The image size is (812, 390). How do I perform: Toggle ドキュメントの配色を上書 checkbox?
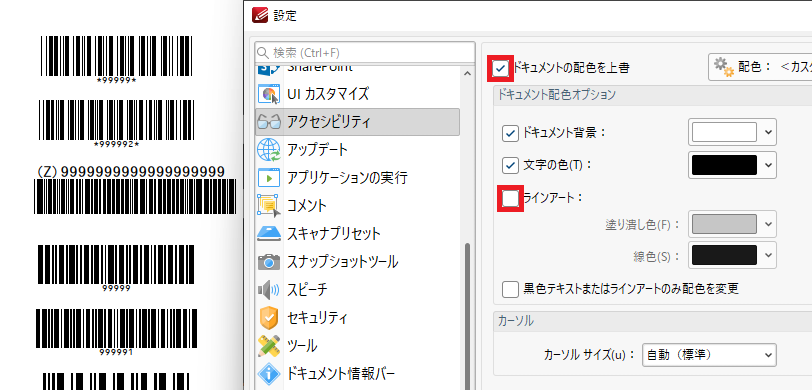click(x=501, y=68)
